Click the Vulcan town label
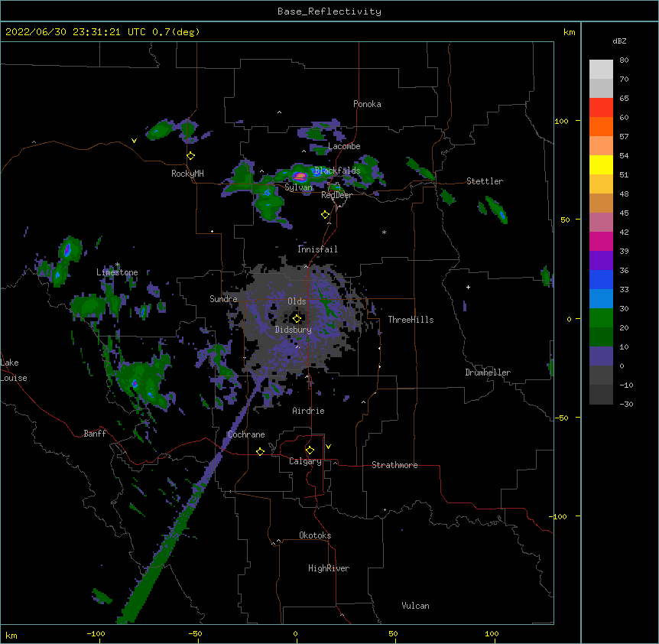This screenshot has width=659, height=644. click(x=415, y=606)
